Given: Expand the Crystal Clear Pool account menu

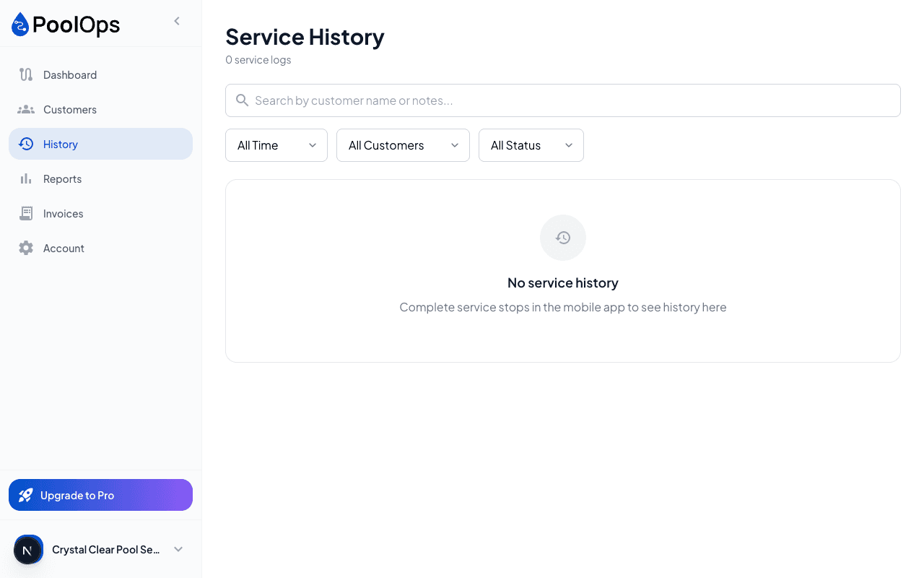Looking at the screenshot, I should tap(178, 549).
